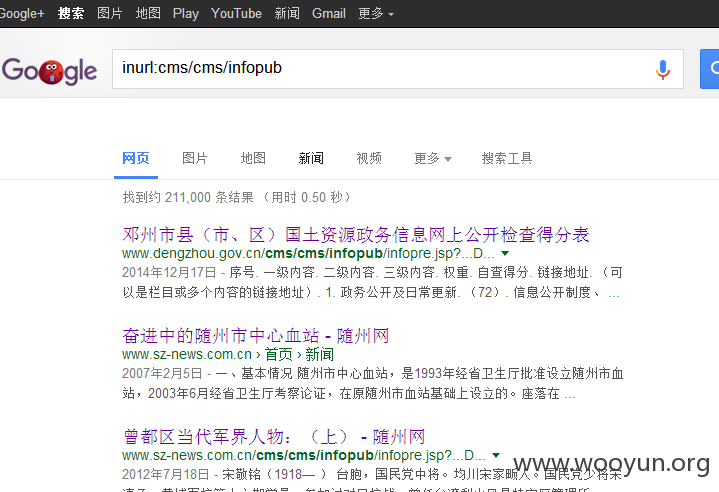Open result 奋进中的随州市中心血站 - 随州网
The height and width of the screenshot is (492, 719).
[x=255, y=336]
